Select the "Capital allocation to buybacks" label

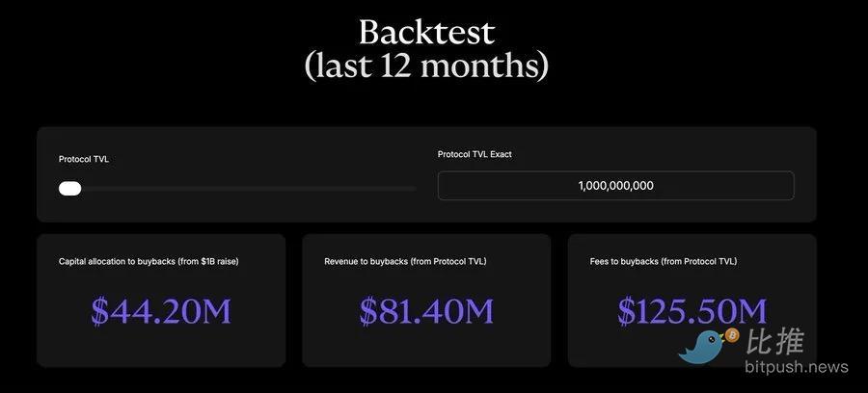point(149,261)
